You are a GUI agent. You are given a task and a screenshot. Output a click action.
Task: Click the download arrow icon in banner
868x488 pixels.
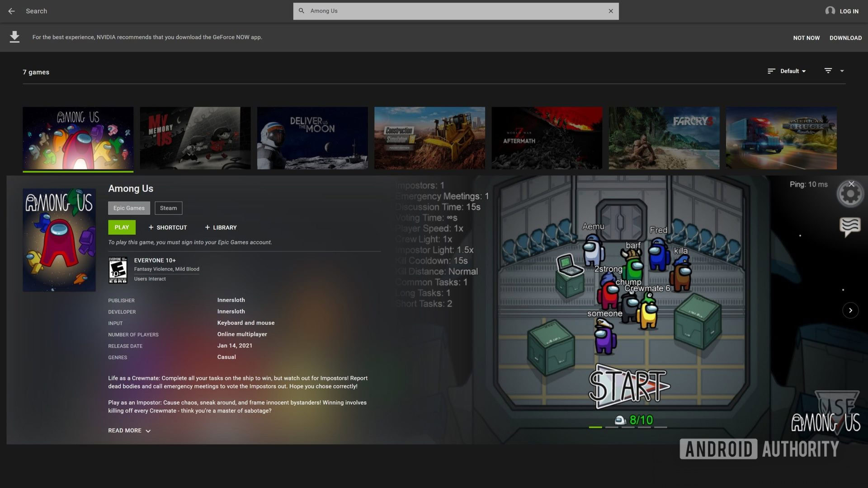(14, 37)
